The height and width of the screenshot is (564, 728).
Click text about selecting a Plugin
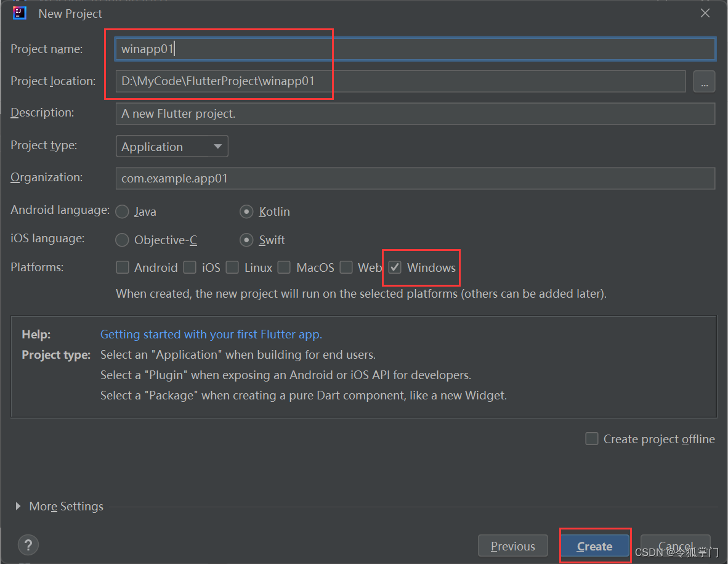point(286,375)
